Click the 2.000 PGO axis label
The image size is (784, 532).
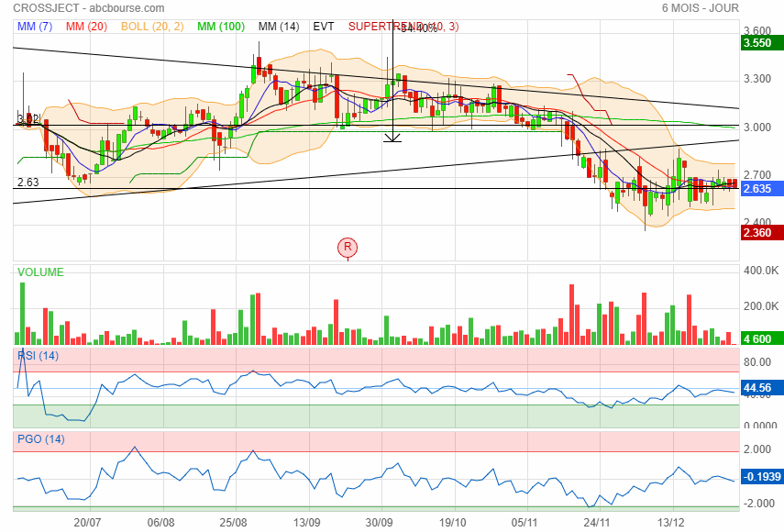point(757,449)
